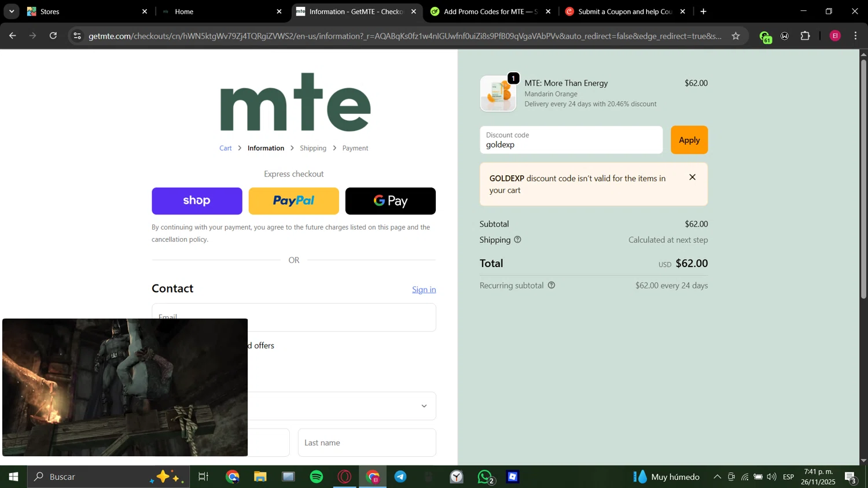Viewport: 868px width, 488px height.
Task: Pay with Google Pay button
Action: coord(391,201)
